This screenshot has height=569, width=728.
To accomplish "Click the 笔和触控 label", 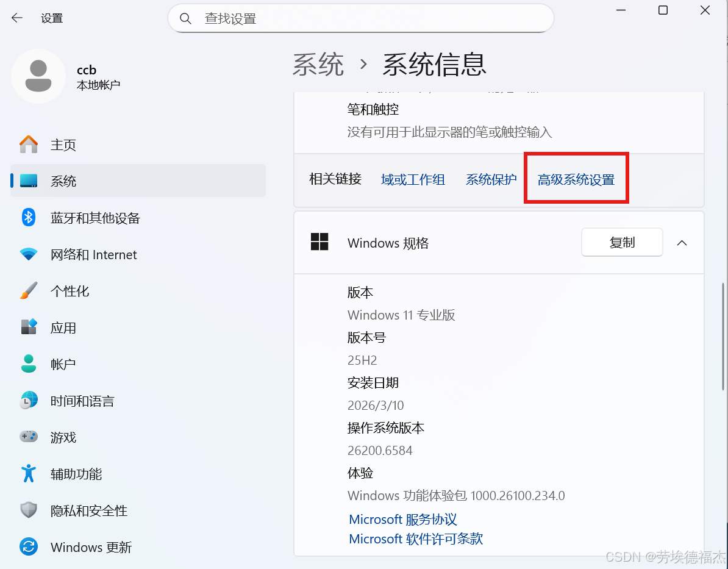I will click(373, 109).
